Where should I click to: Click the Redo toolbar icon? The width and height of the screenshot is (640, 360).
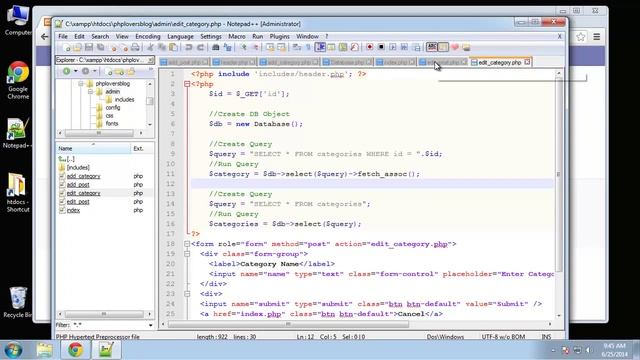click(200, 47)
